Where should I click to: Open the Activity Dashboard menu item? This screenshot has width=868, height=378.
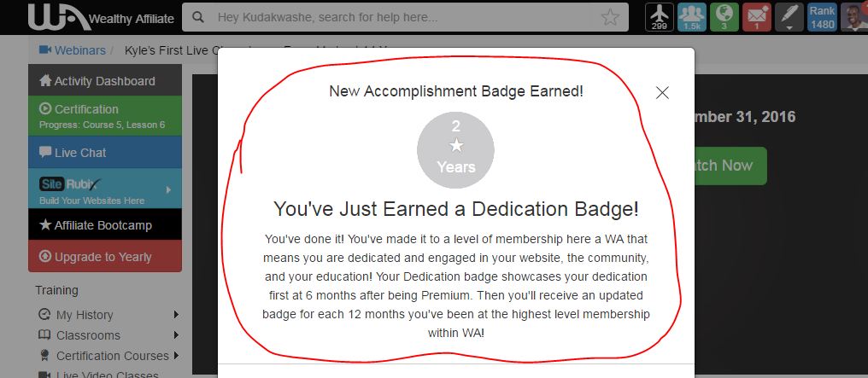pos(105,80)
